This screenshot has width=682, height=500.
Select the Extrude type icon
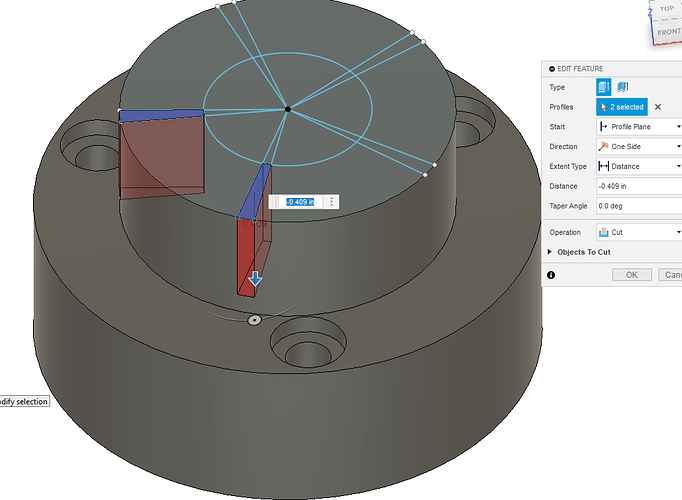[x=604, y=87]
